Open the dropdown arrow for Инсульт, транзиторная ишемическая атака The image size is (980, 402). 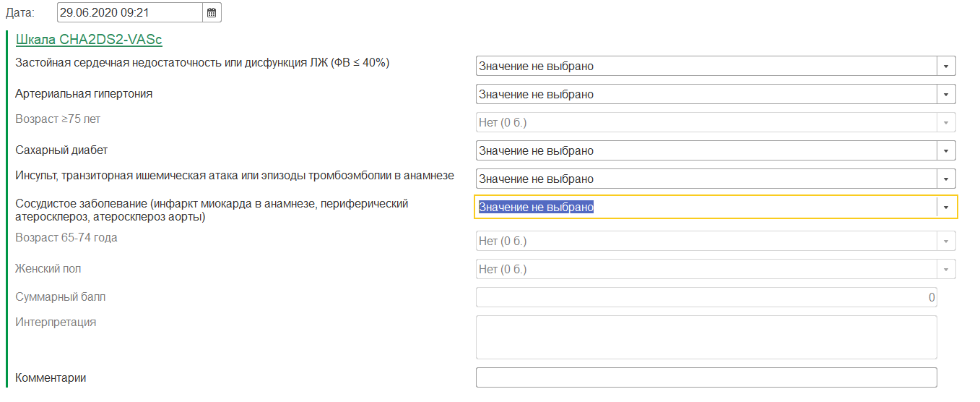[x=946, y=179]
